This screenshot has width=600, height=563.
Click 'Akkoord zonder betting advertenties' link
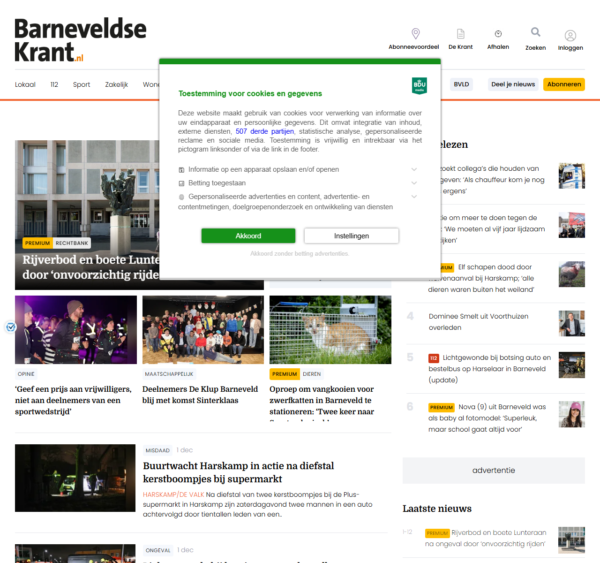click(300, 253)
